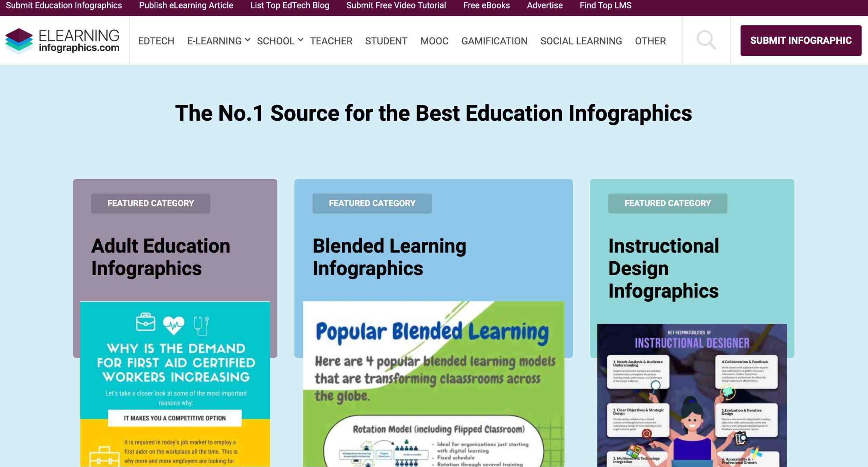868x467 pixels.
Task: Go to the STUDENT section
Action: [x=386, y=41]
